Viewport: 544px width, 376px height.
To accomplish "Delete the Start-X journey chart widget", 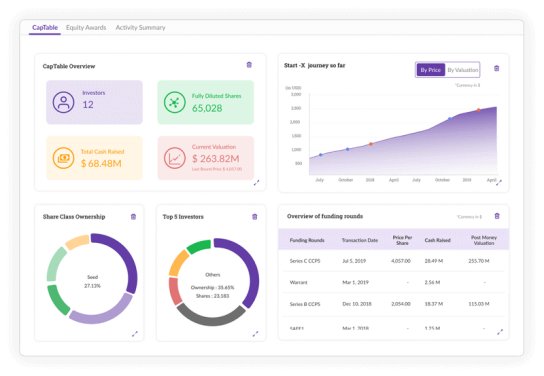I will tap(496, 68).
